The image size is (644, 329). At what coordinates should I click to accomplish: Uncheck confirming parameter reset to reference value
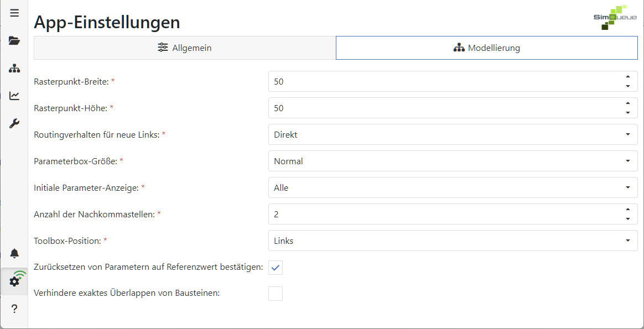tap(275, 267)
